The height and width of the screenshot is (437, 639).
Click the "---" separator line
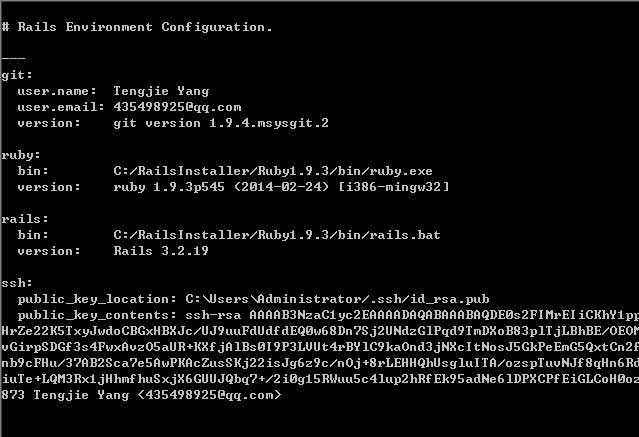[x=14, y=58]
